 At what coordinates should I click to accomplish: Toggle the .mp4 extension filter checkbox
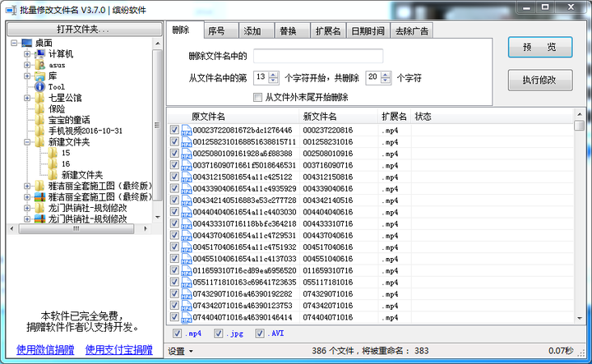177,334
